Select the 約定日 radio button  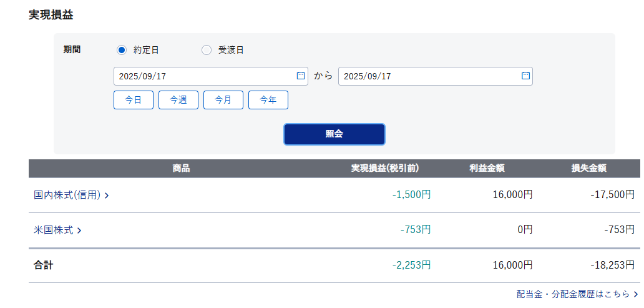click(x=122, y=50)
